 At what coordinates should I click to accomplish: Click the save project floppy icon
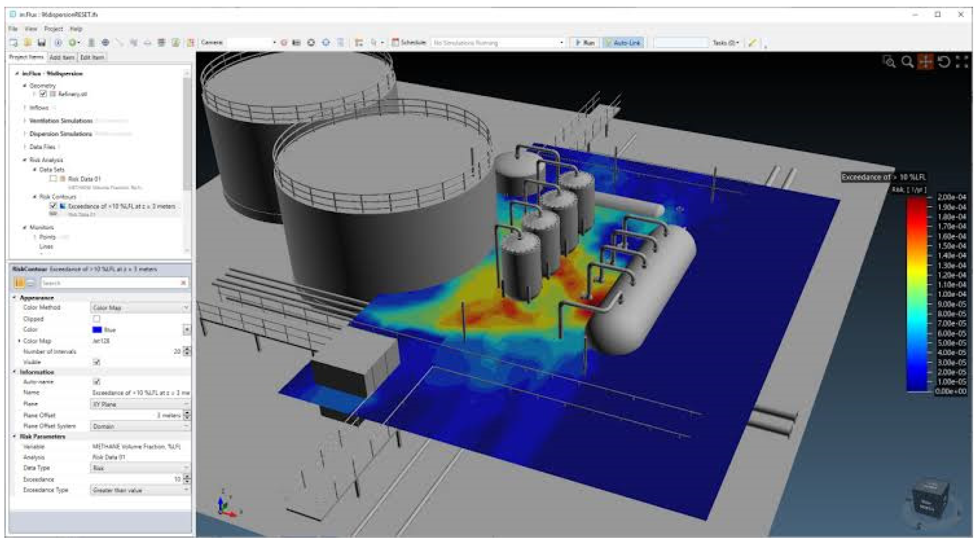(42, 42)
